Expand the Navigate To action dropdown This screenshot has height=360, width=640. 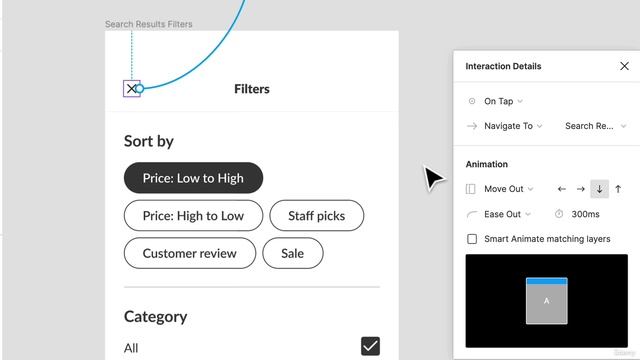tap(513, 126)
